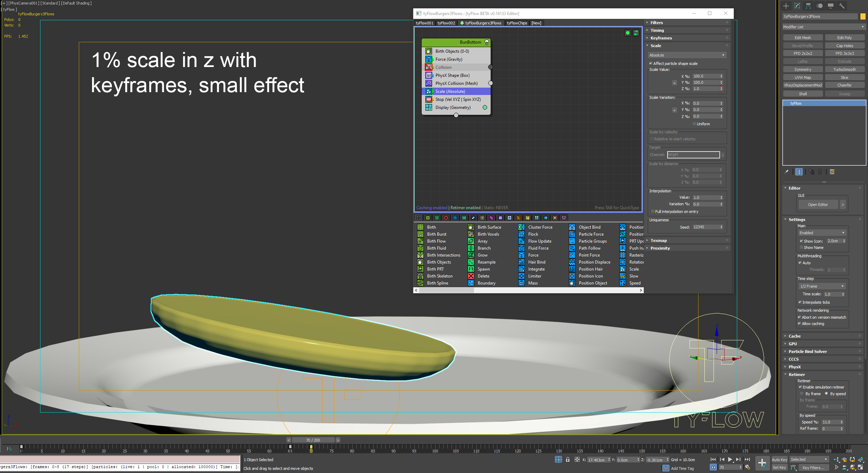The image size is (868, 473).
Task: Click the green simulation enable icon in editor
Action: click(x=627, y=33)
